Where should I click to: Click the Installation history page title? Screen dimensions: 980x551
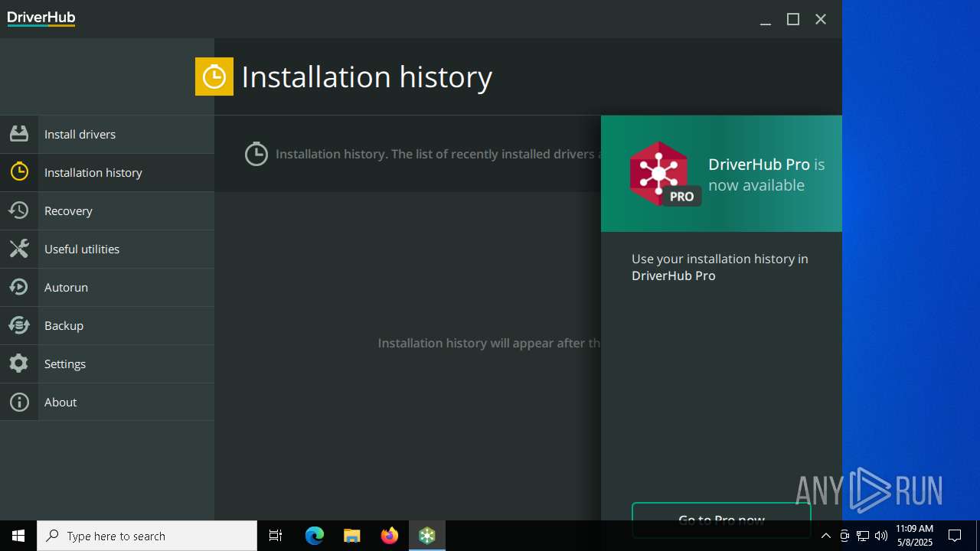click(x=367, y=77)
